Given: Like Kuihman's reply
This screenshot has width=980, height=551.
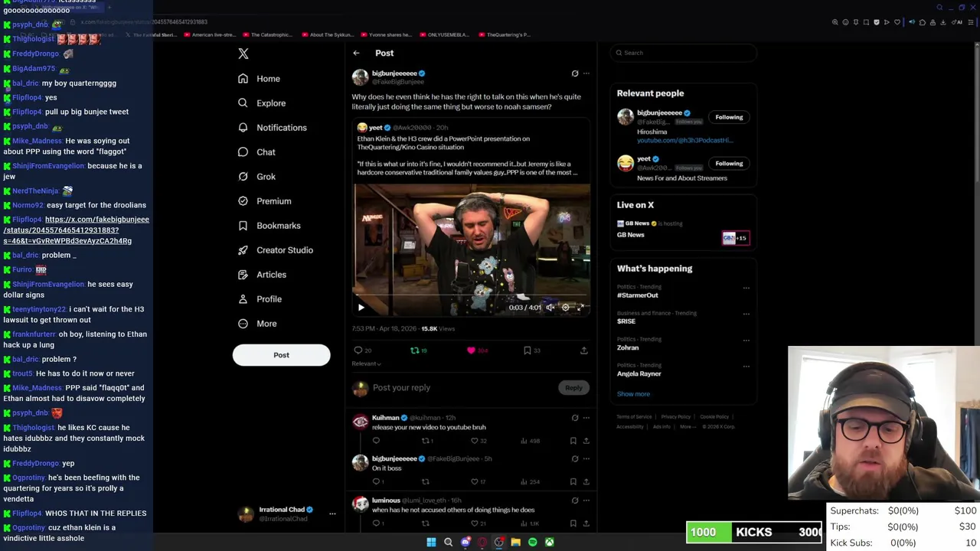Looking at the screenshot, I should 475,441.
